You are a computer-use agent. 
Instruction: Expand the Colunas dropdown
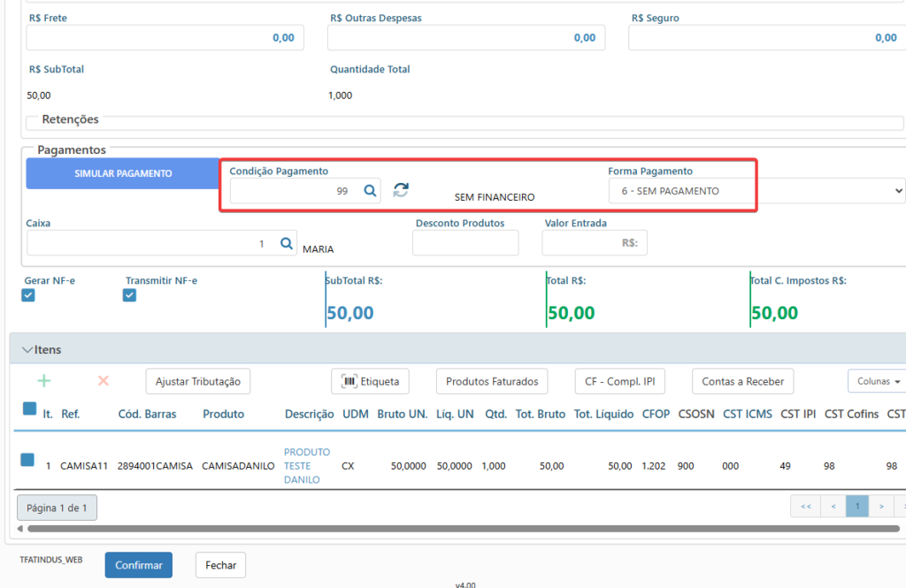pyautogui.click(x=878, y=381)
